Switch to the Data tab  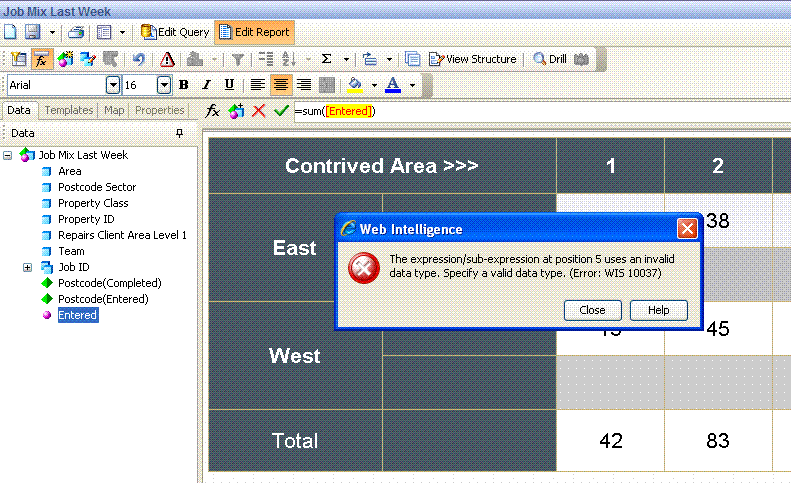click(x=19, y=110)
